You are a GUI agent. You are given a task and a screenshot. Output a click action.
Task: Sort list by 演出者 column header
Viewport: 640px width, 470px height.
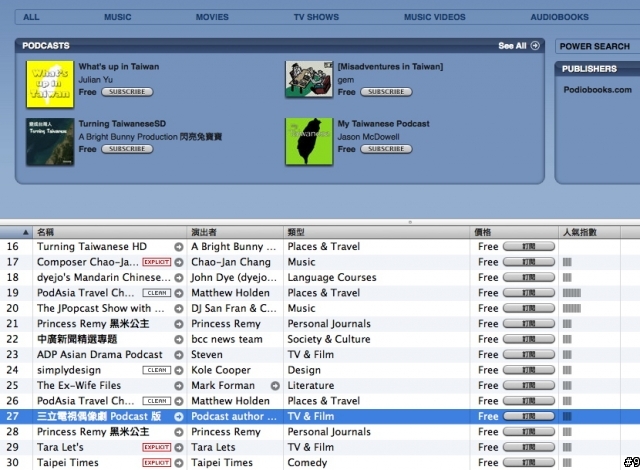[x=235, y=232]
